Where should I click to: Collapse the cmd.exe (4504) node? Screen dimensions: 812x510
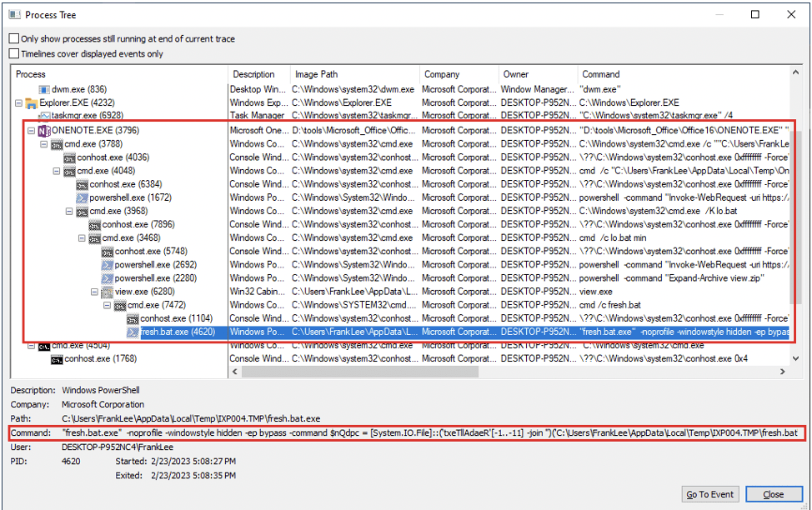coord(31,345)
